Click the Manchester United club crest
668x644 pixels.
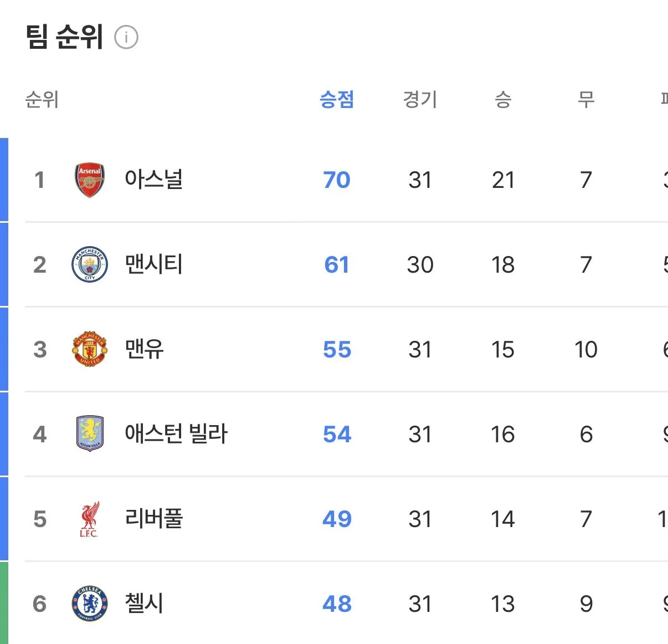(90, 349)
